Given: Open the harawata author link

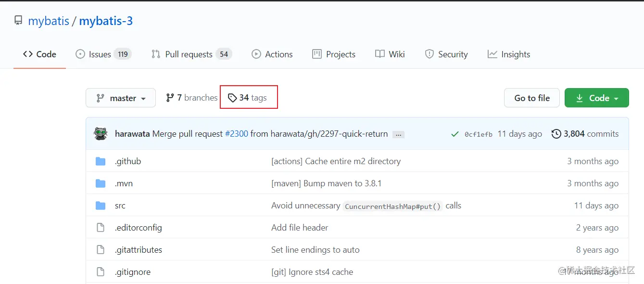Looking at the screenshot, I should [132, 134].
